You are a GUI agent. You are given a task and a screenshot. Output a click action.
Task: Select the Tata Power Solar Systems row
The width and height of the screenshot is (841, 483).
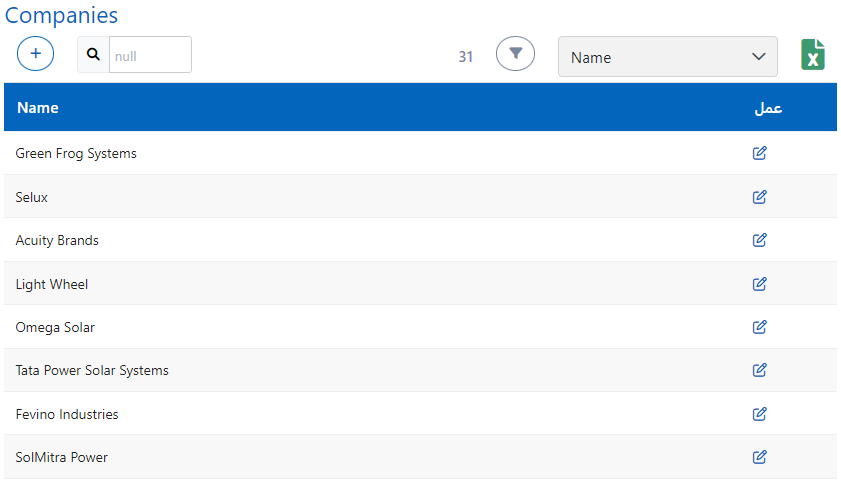point(92,371)
